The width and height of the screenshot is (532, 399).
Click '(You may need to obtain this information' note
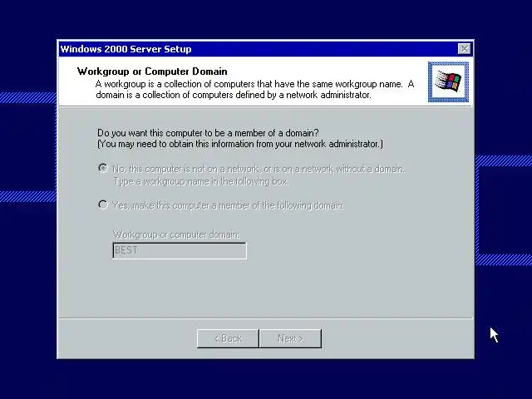click(240, 144)
